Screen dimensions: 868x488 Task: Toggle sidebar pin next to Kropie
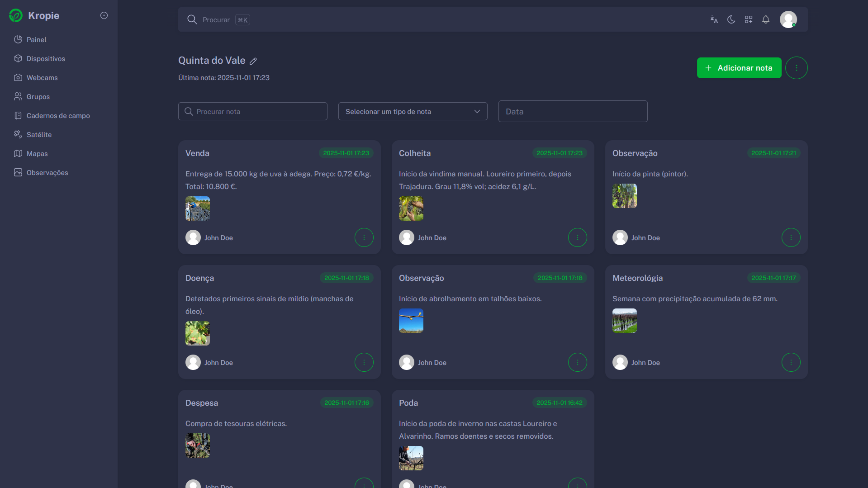tap(104, 15)
